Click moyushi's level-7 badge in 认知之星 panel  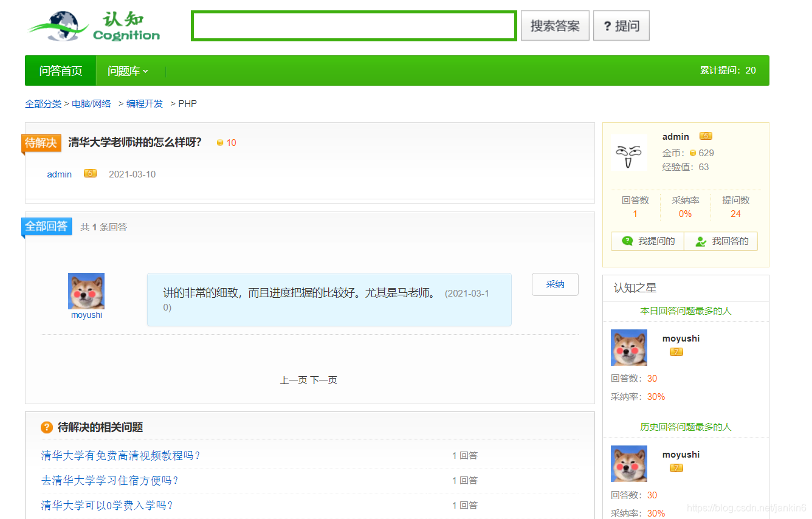676,351
